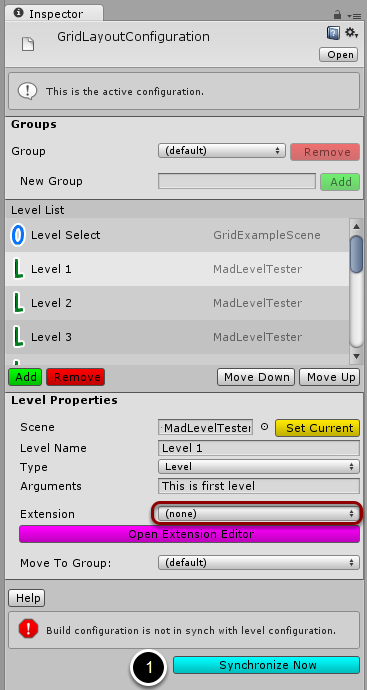Focus the New Group text field
The width and height of the screenshot is (367, 690).
point(237,181)
